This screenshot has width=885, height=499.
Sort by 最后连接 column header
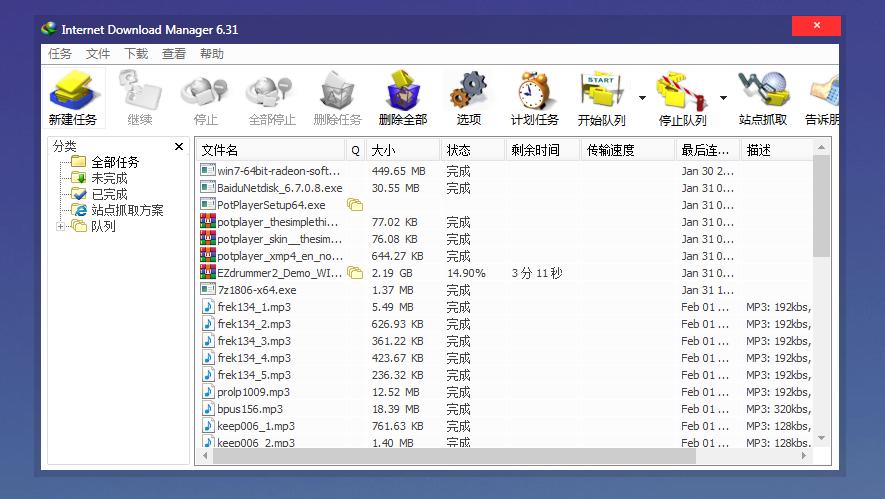tap(708, 150)
